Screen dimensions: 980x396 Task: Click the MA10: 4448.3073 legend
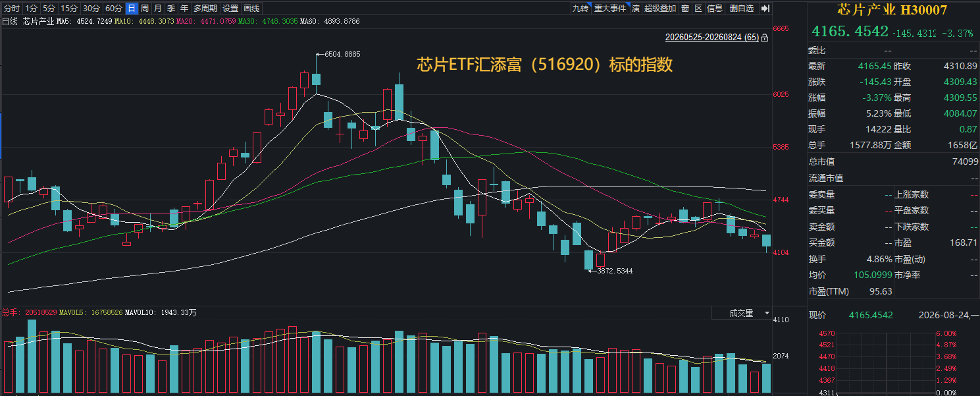click(143, 22)
